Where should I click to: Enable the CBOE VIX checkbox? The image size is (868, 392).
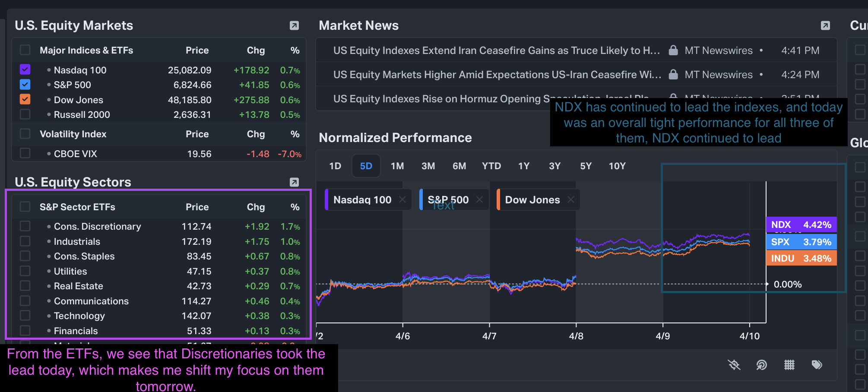25,153
